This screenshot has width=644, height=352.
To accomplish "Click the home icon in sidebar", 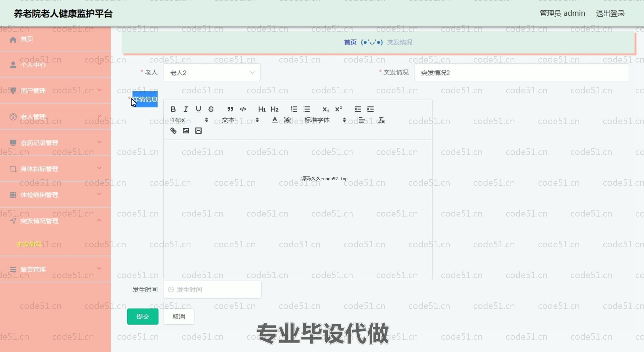I will coord(13,39).
